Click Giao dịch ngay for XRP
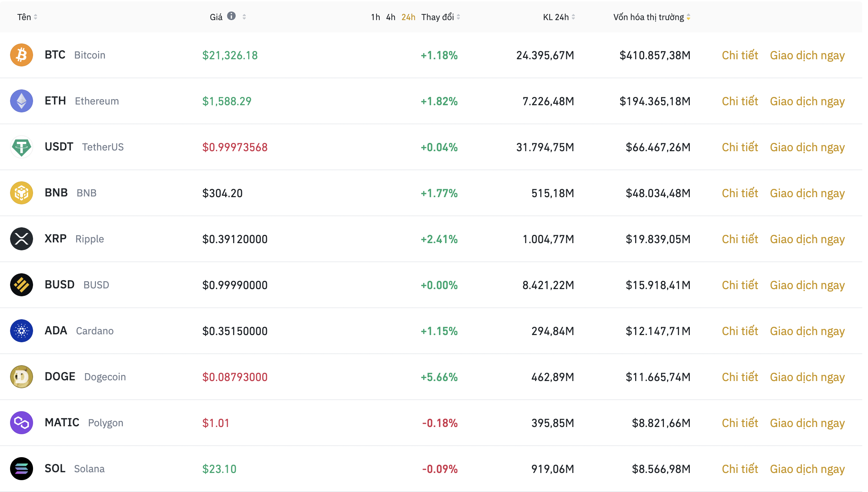Image resolution: width=868 pixels, height=492 pixels. tap(807, 240)
